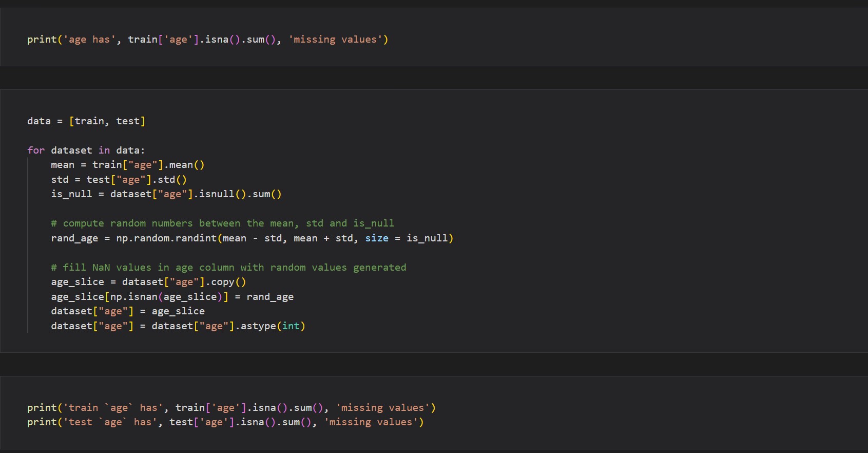Click the 'for' keyword in the loop
868x453 pixels.
tap(36, 150)
